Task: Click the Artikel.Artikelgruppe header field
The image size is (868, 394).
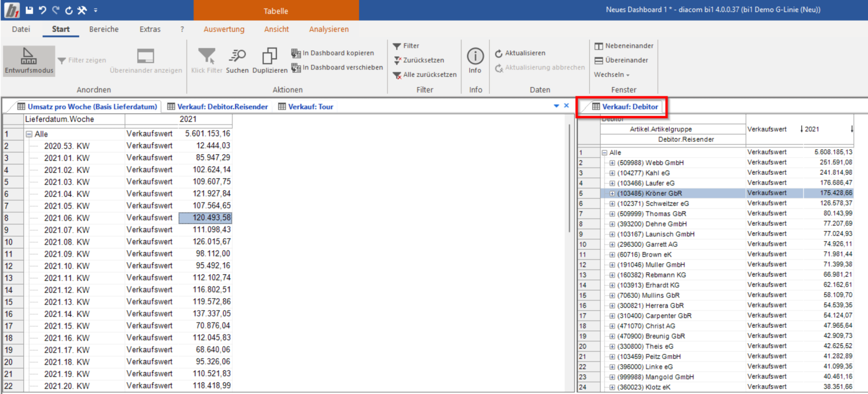Action: click(673, 129)
